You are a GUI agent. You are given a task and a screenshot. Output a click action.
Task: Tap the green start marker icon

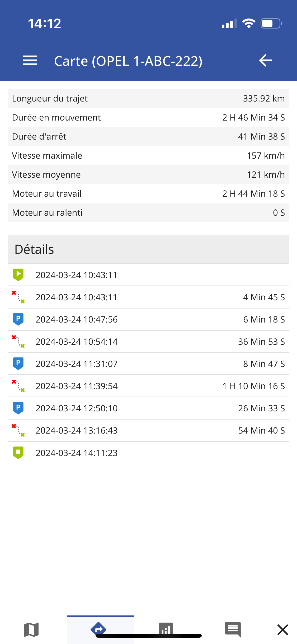coord(18,275)
